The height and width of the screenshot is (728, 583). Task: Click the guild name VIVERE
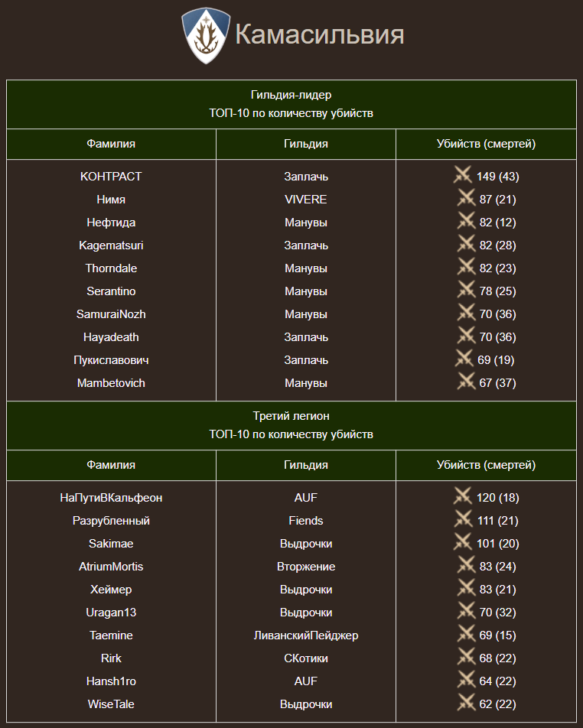tap(306, 200)
